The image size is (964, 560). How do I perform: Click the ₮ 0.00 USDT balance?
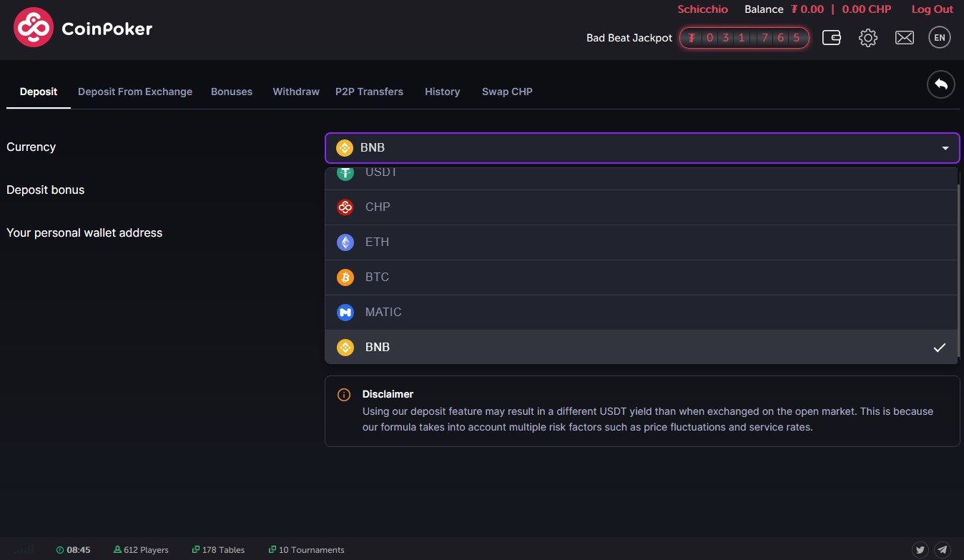click(x=807, y=9)
